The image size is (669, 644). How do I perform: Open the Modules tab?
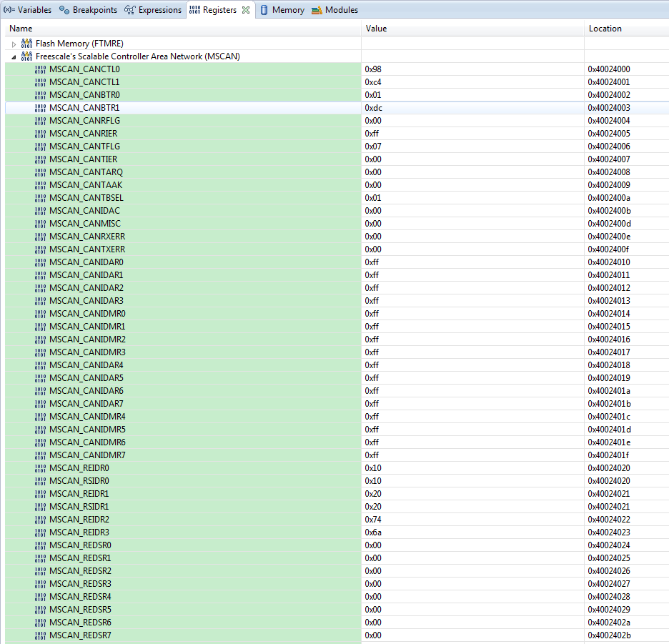point(335,9)
